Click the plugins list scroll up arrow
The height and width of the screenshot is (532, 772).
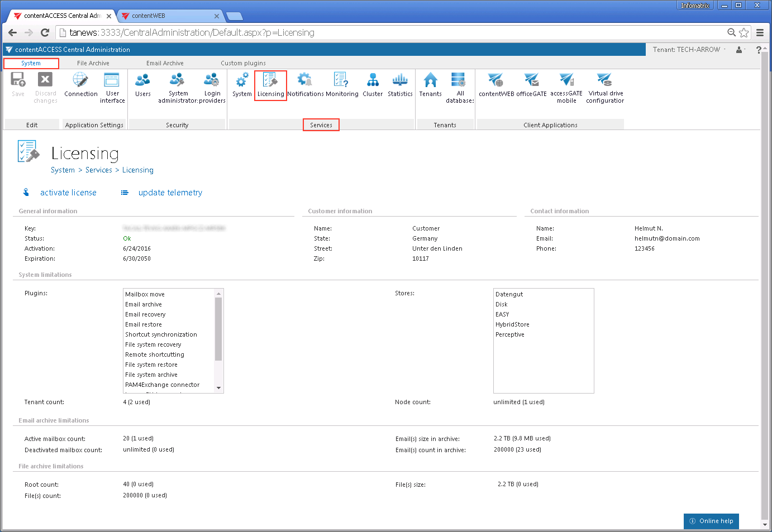[218, 293]
